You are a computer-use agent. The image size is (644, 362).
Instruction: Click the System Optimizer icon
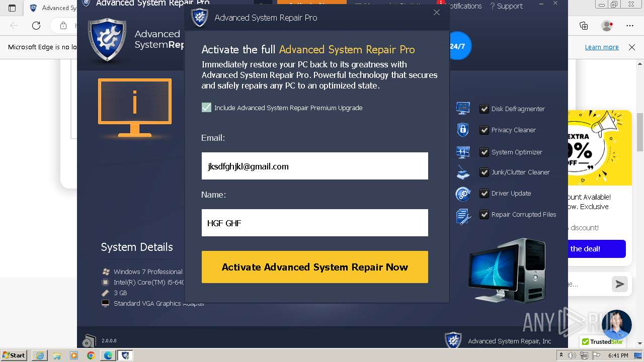click(463, 152)
